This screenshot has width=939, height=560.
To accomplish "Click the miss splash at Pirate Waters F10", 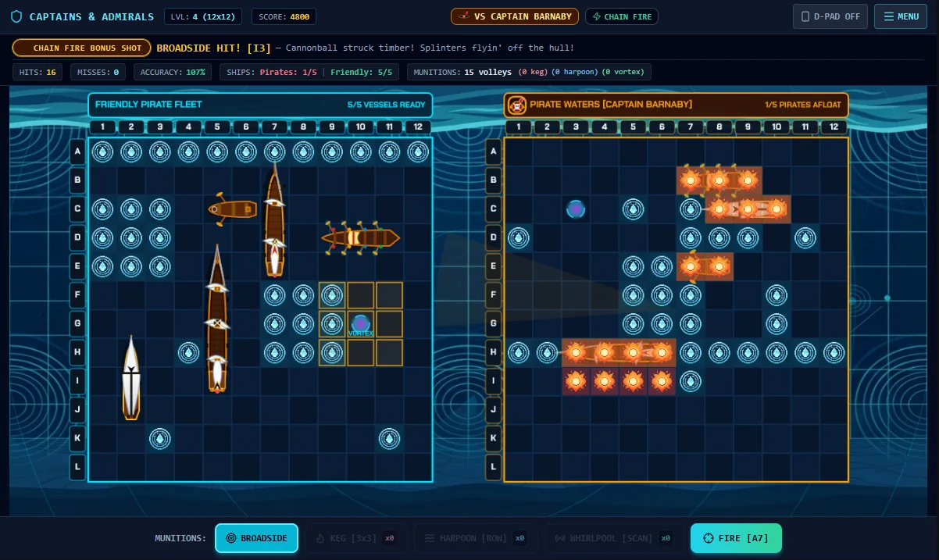I will pos(777,295).
